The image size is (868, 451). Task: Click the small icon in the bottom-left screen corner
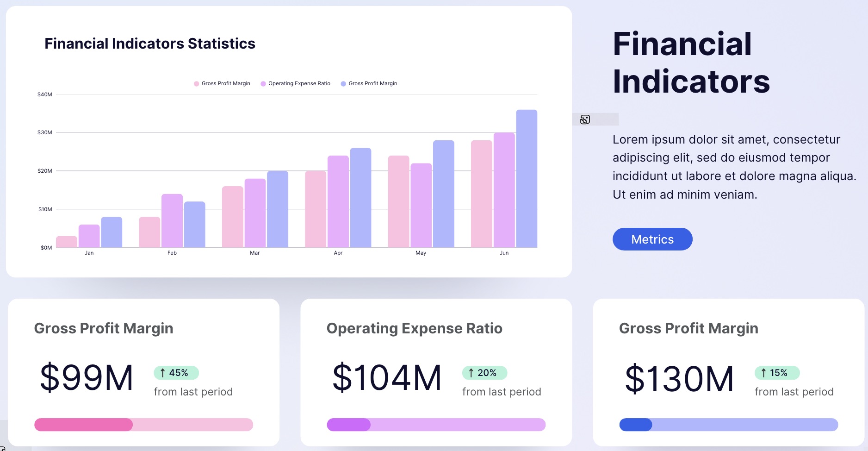pos(4,447)
